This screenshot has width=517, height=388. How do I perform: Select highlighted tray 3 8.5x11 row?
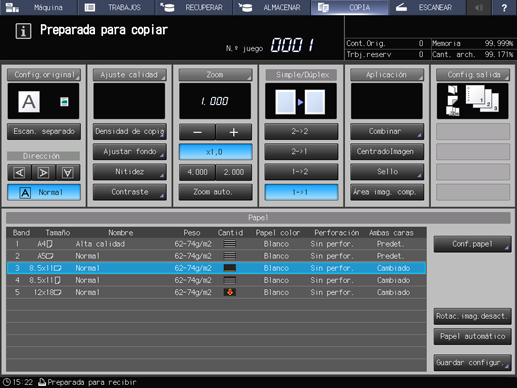coord(216,268)
